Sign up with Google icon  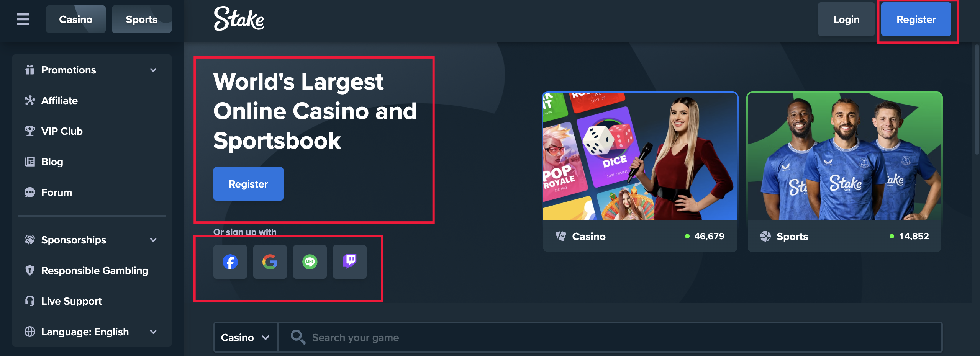tap(270, 262)
